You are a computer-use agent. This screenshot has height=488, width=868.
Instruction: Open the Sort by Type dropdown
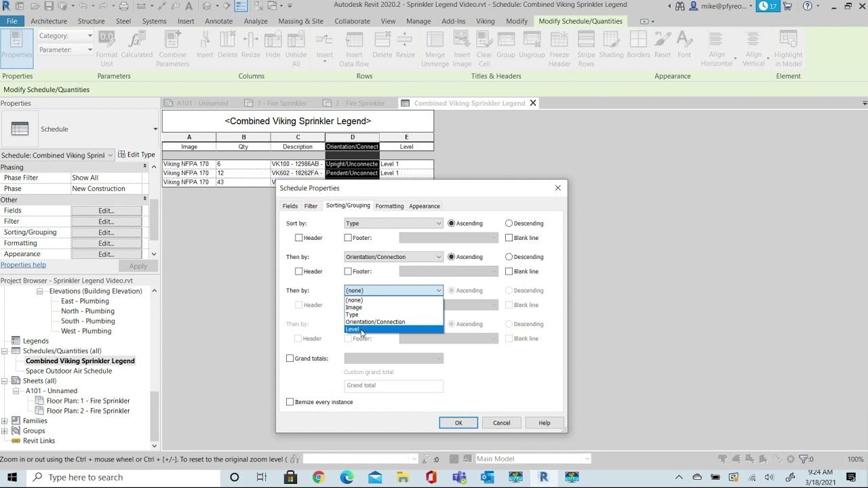point(393,223)
